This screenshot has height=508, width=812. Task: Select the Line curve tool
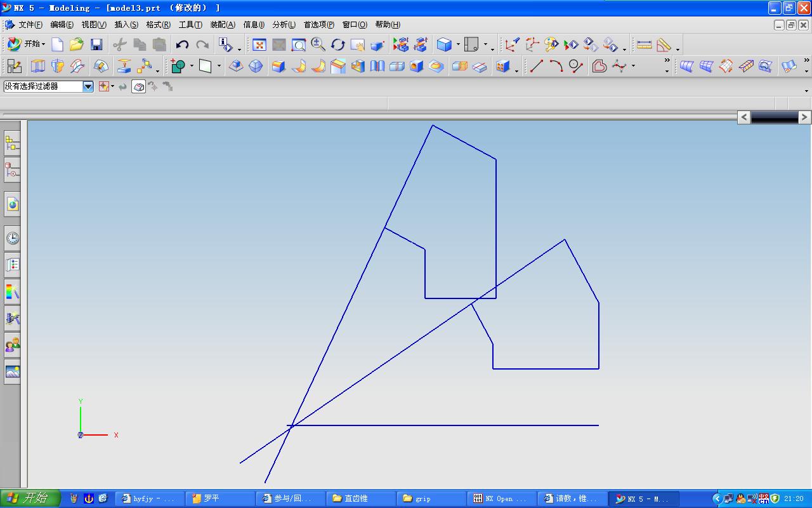[x=537, y=66]
